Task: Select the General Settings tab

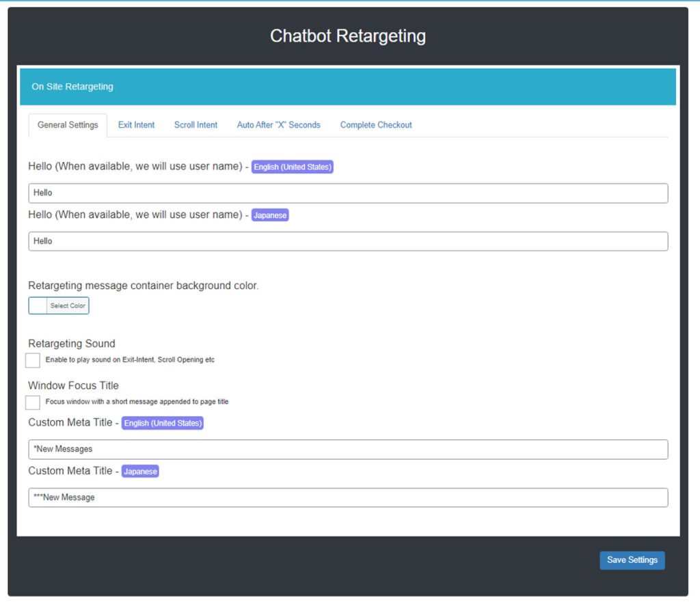Action: click(67, 125)
